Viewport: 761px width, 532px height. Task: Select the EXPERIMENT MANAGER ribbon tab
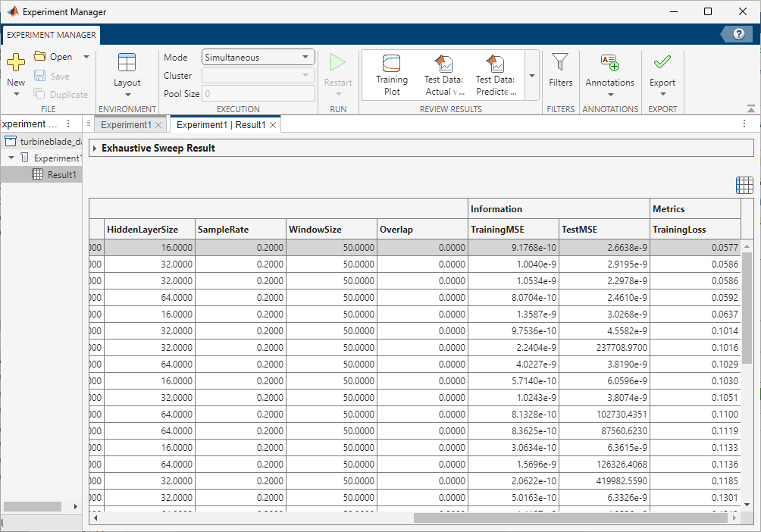(50, 34)
